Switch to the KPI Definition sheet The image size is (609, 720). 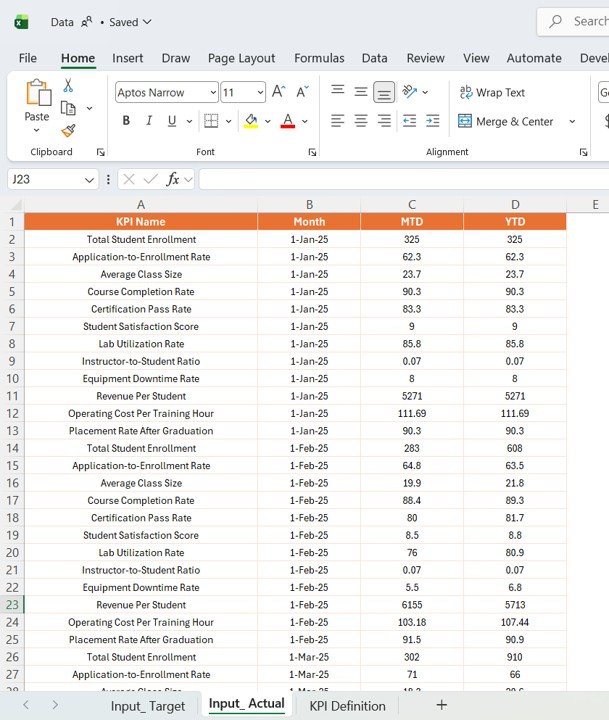(347, 706)
